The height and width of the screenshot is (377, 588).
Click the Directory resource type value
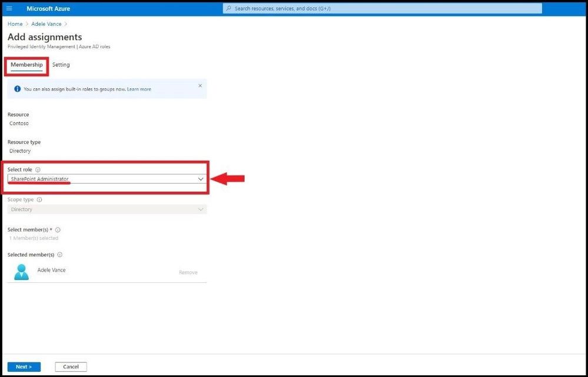click(x=20, y=151)
